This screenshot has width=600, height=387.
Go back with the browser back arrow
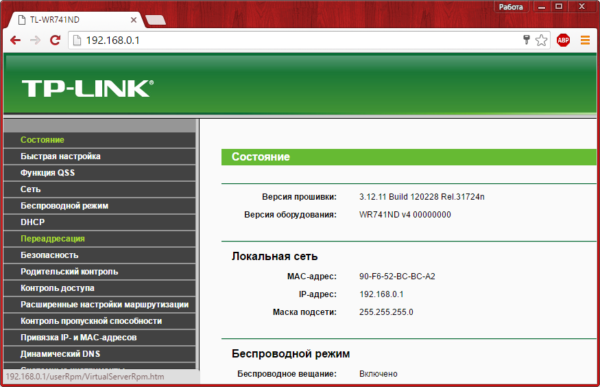[x=15, y=40]
